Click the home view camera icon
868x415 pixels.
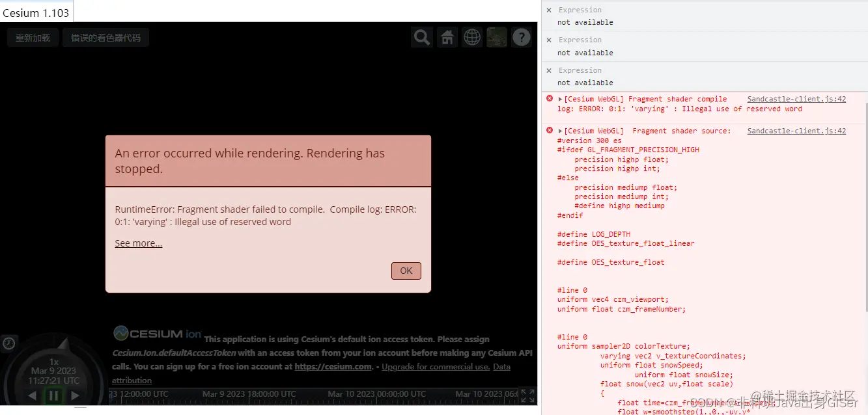pyautogui.click(x=447, y=37)
